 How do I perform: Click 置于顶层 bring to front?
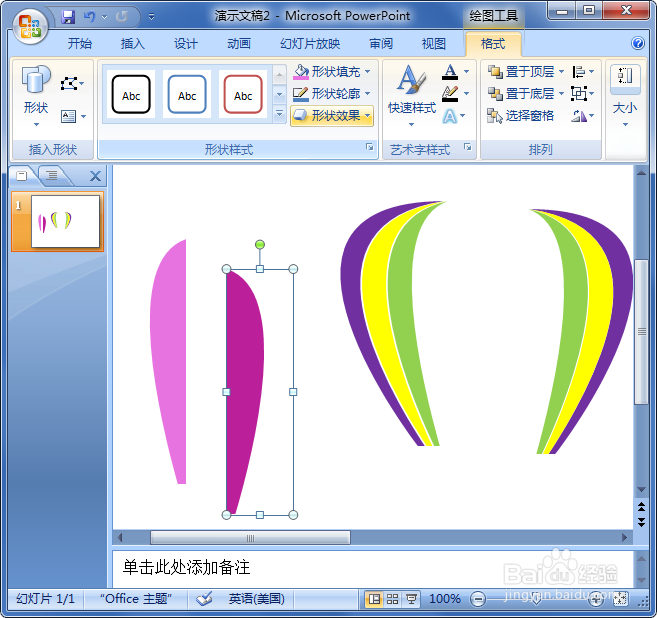(x=521, y=72)
